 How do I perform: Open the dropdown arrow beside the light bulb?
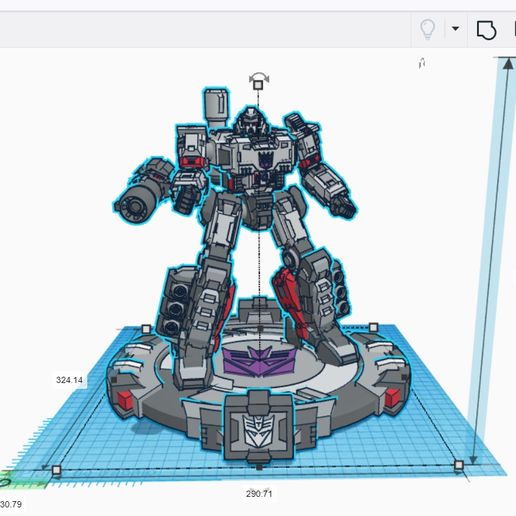pos(455,29)
